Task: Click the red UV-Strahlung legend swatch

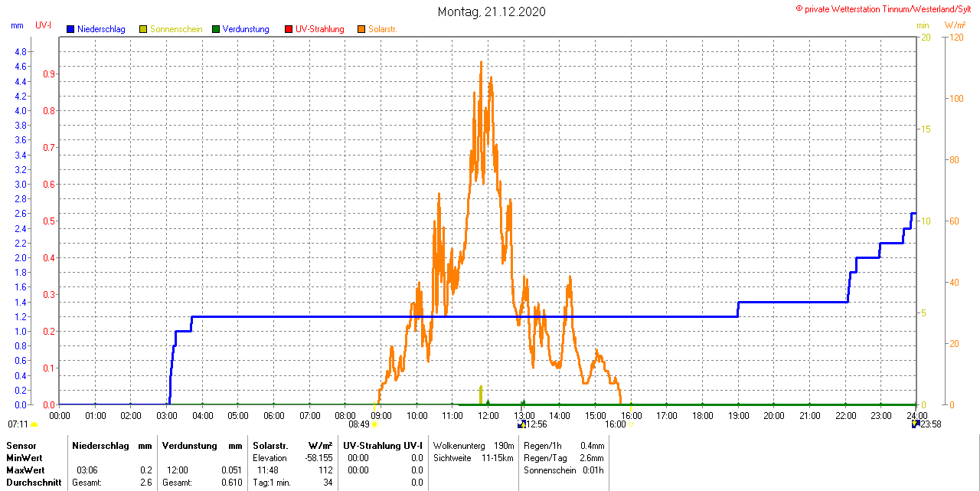Action: pyautogui.click(x=289, y=29)
